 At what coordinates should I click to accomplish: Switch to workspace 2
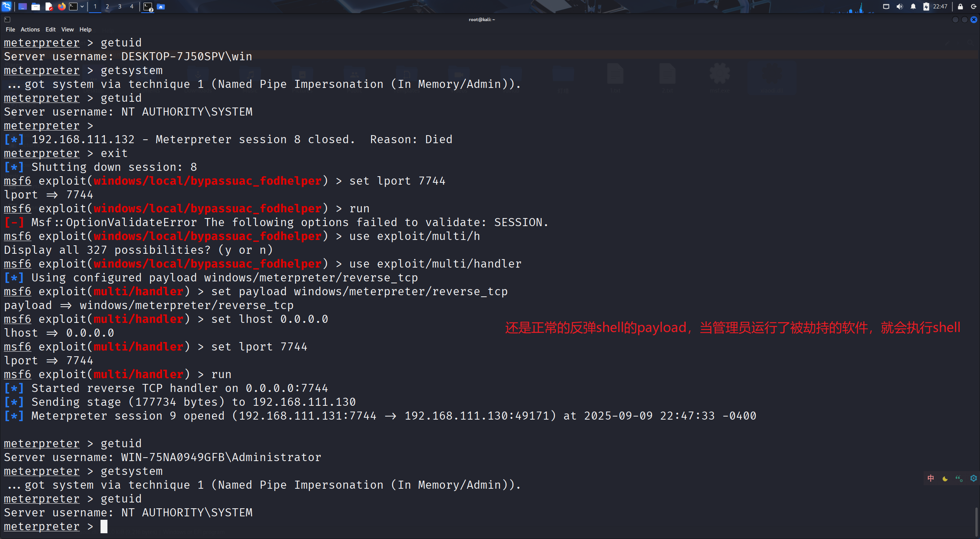click(x=107, y=7)
